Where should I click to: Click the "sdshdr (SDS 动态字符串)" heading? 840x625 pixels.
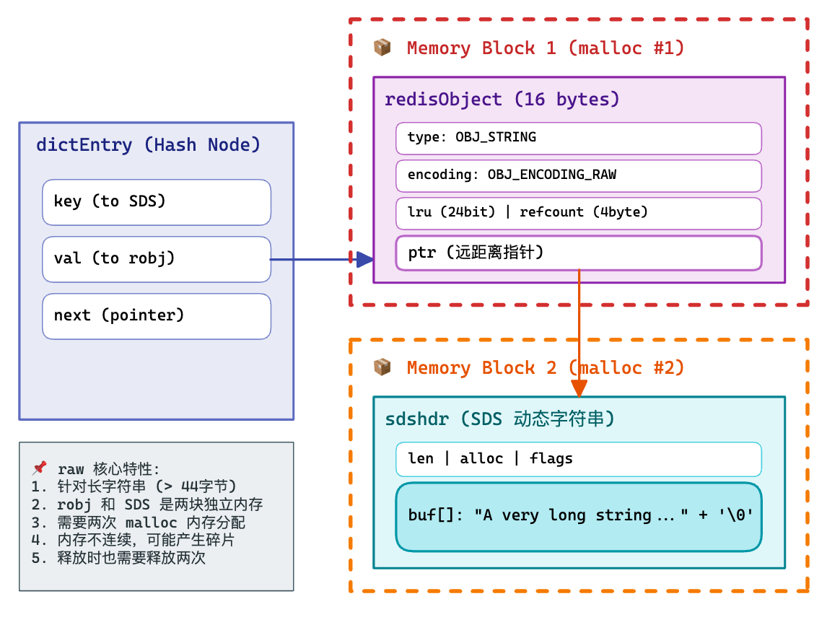500,419
